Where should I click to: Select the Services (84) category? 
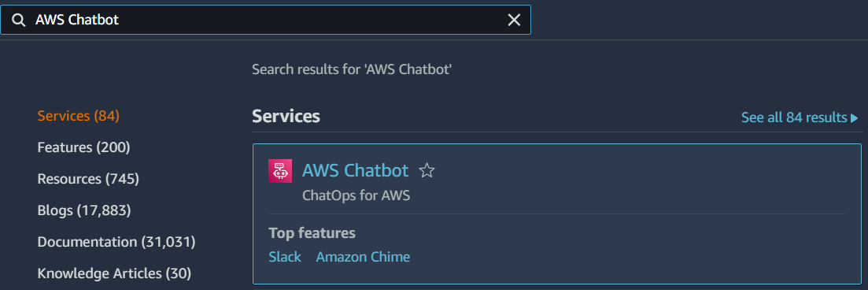click(x=78, y=116)
